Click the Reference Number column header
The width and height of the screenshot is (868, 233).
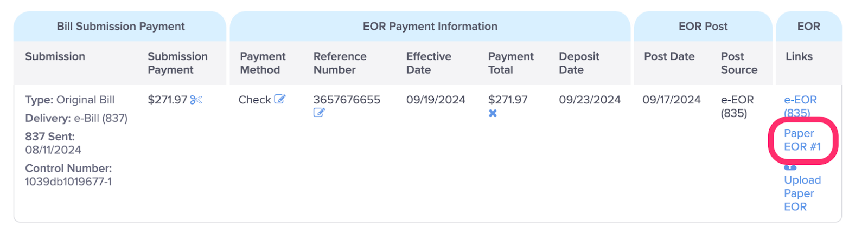(340, 63)
